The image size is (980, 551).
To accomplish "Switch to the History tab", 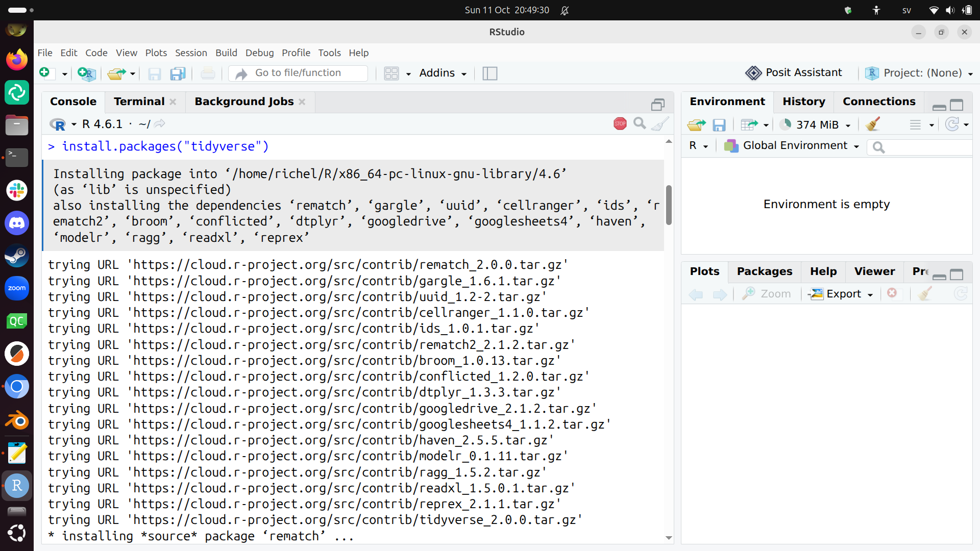I will point(804,102).
